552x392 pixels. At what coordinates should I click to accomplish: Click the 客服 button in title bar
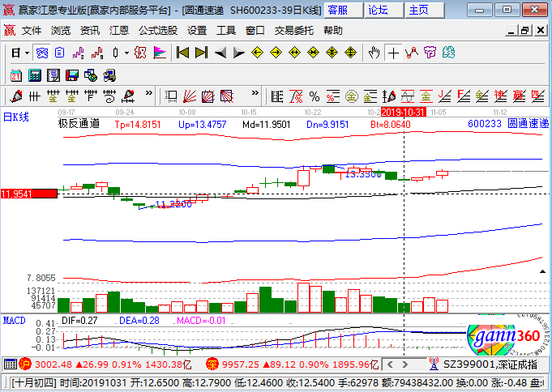(x=343, y=11)
